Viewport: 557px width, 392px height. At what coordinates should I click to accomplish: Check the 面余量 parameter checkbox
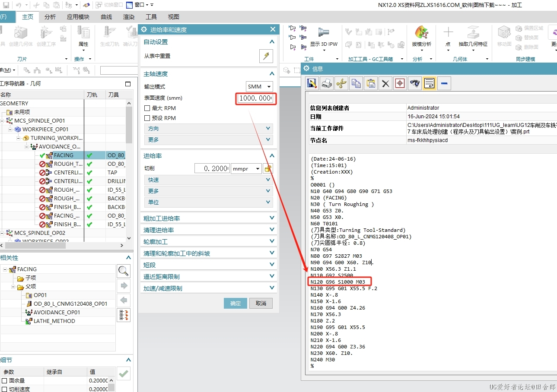pyautogui.click(x=4, y=381)
